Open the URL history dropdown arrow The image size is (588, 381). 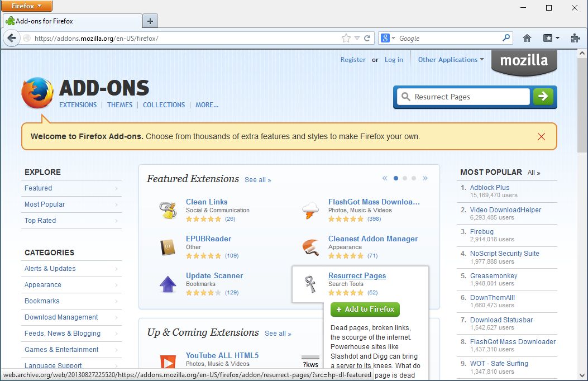[x=357, y=38]
